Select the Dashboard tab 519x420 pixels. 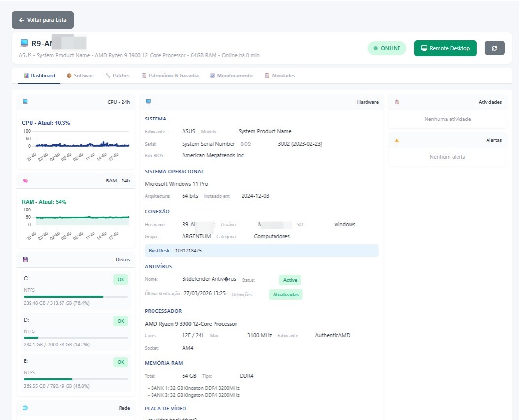tap(39, 75)
